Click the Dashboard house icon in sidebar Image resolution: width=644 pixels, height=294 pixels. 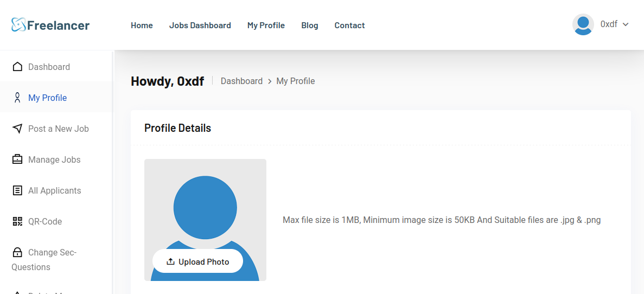(17, 67)
